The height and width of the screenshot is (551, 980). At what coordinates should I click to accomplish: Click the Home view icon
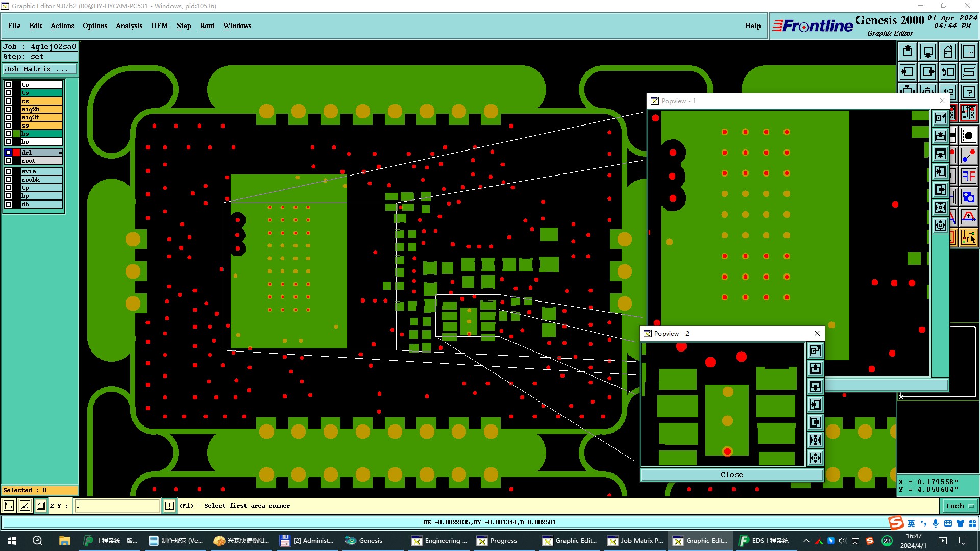point(948,52)
